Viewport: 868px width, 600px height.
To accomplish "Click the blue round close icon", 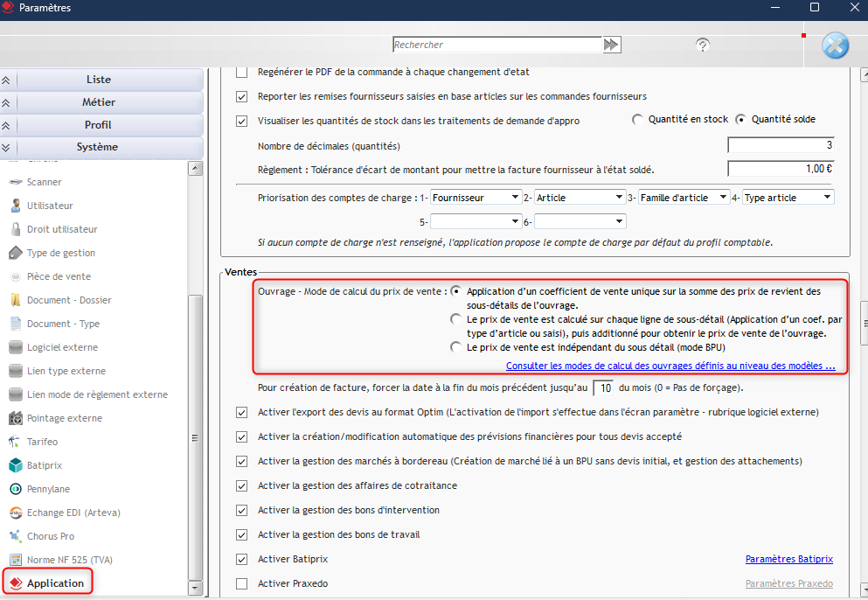I will (x=836, y=46).
